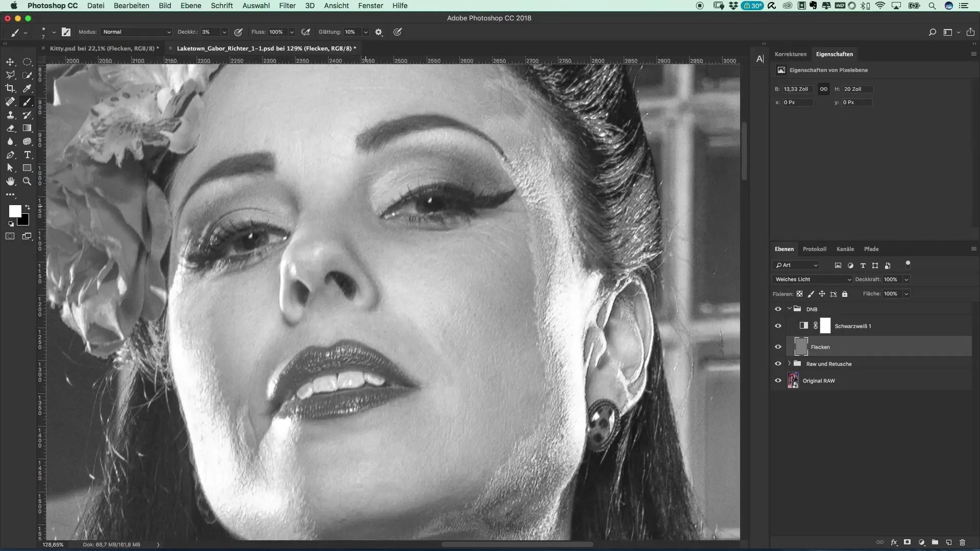Open the smoothing options gear
Image resolution: width=980 pixels, height=551 pixels.
pyautogui.click(x=379, y=32)
